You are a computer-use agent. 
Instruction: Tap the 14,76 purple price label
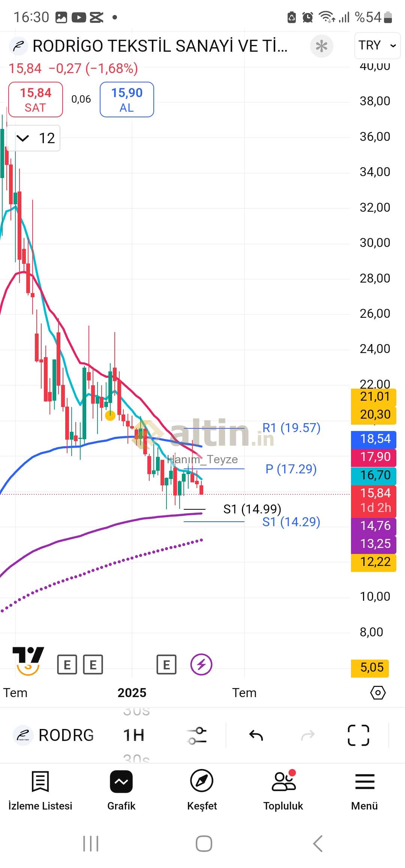point(374,526)
